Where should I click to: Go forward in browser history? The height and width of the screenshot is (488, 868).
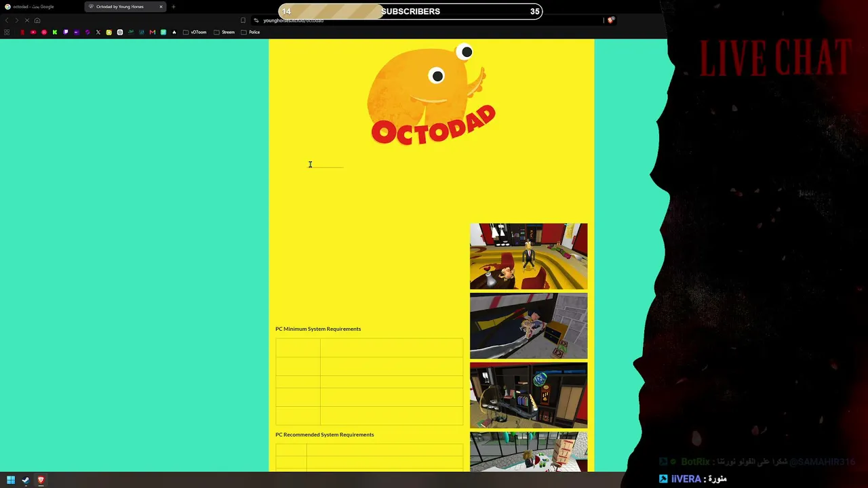[x=17, y=20]
